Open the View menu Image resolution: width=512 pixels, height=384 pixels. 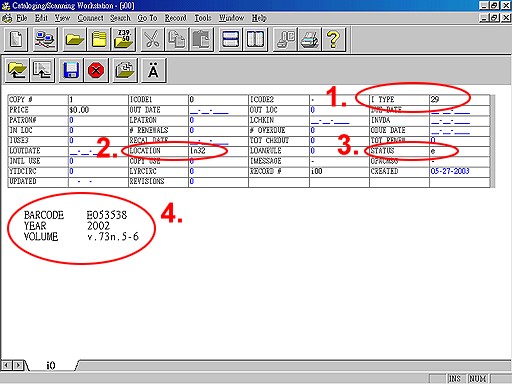point(62,18)
